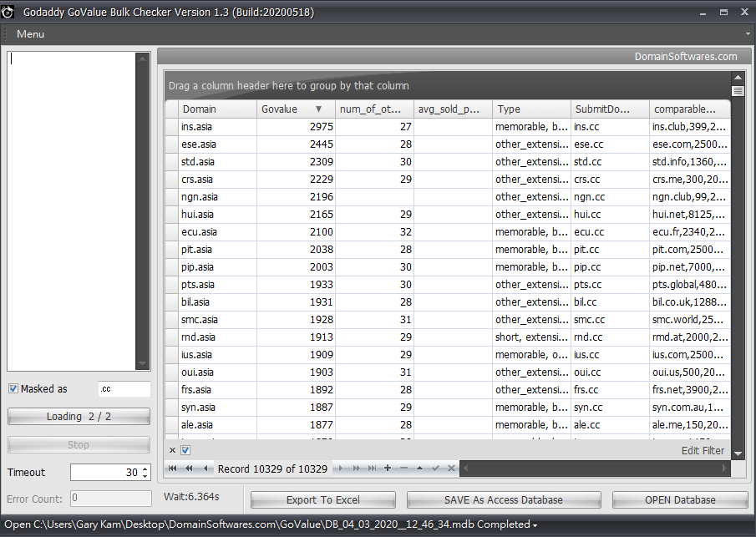Maximize the GoValue Bulk Checker window
The width and height of the screenshot is (756, 537).
click(723, 13)
